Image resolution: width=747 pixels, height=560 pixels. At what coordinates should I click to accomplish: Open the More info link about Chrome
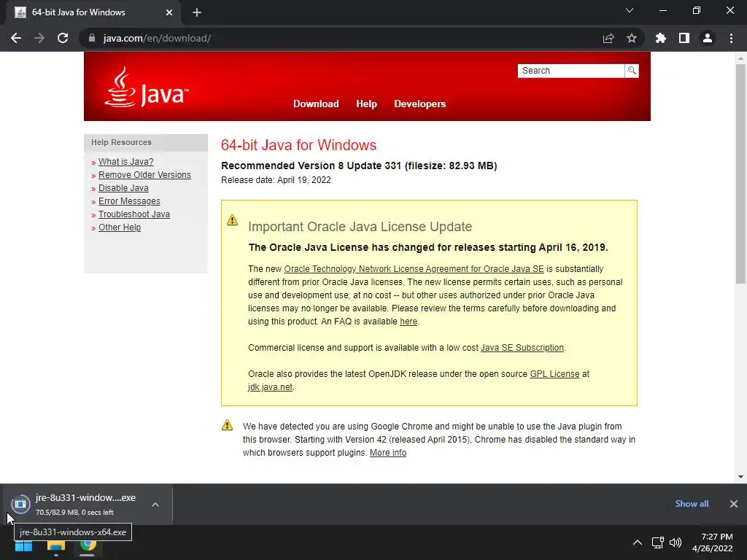(388, 453)
